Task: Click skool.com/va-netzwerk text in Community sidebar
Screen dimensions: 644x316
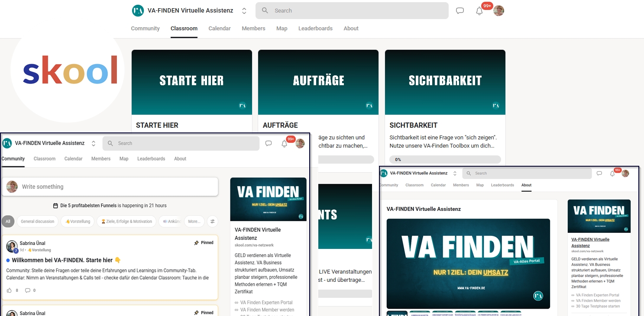Action: [x=254, y=245]
